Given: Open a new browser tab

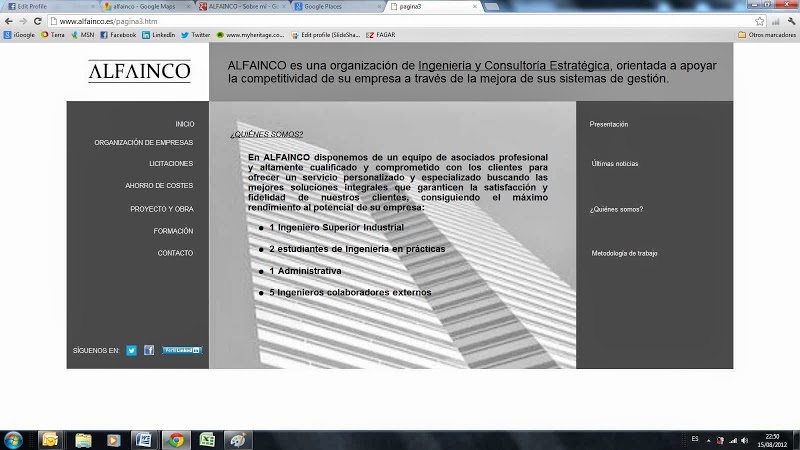Looking at the screenshot, I should (x=491, y=7).
